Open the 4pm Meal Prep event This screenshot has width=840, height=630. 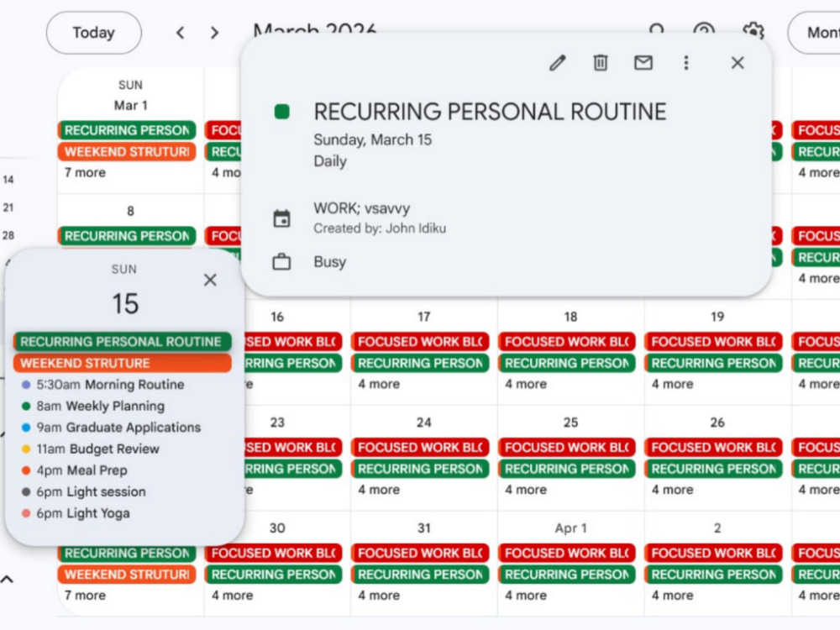click(x=75, y=470)
